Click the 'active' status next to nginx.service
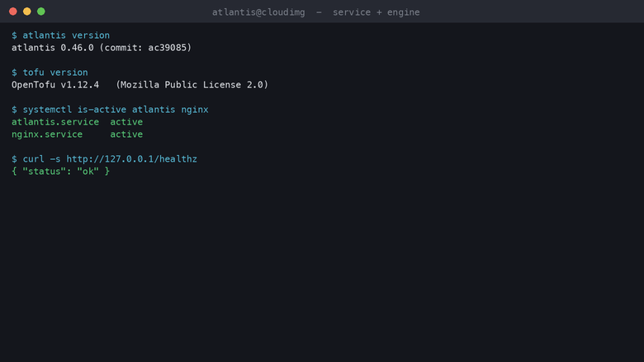644x362 pixels. point(126,134)
